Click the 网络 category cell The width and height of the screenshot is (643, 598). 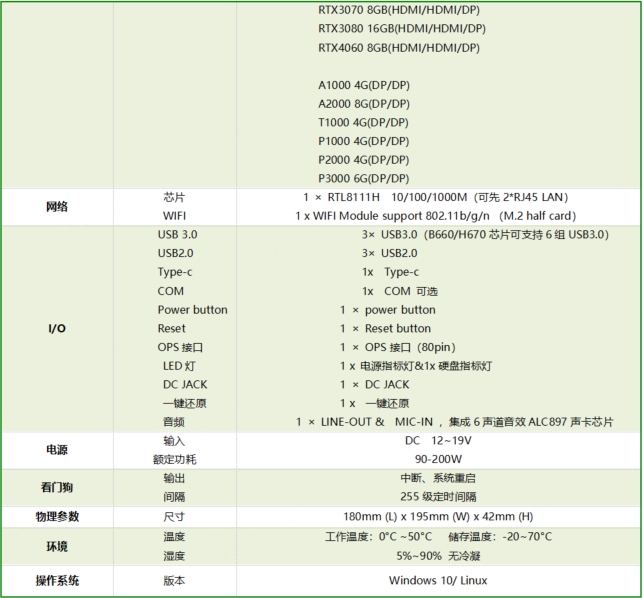coord(57,207)
